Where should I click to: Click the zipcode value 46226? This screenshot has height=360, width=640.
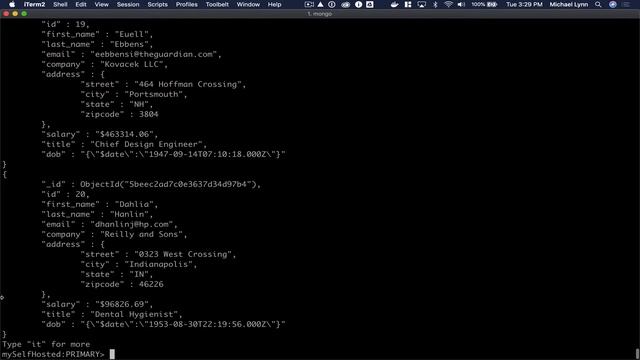coord(151,284)
